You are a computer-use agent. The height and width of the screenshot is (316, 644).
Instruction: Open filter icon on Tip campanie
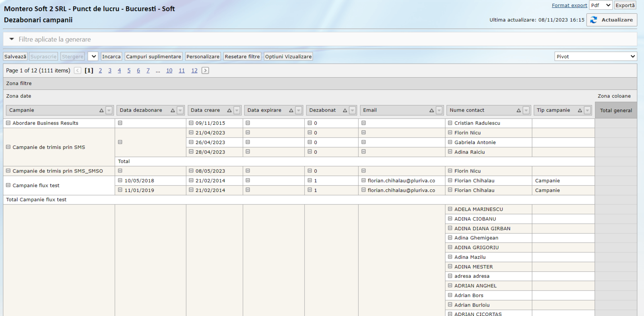pyautogui.click(x=587, y=110)
